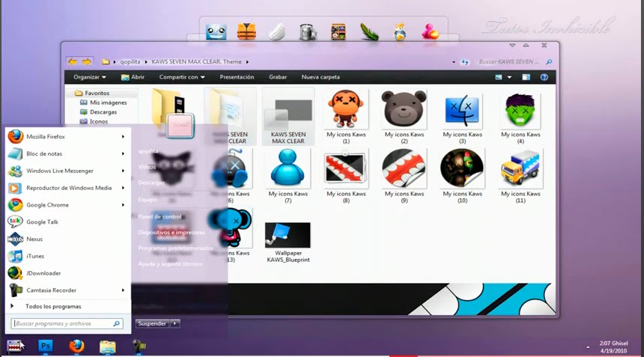The image size is (644, 357).
Task: Open Windows Live Messenger start menu entry
Action: (x=67, y=171)
